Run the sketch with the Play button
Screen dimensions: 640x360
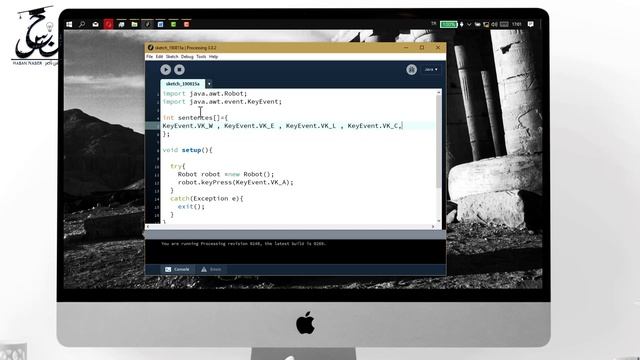tap(165, 69)
